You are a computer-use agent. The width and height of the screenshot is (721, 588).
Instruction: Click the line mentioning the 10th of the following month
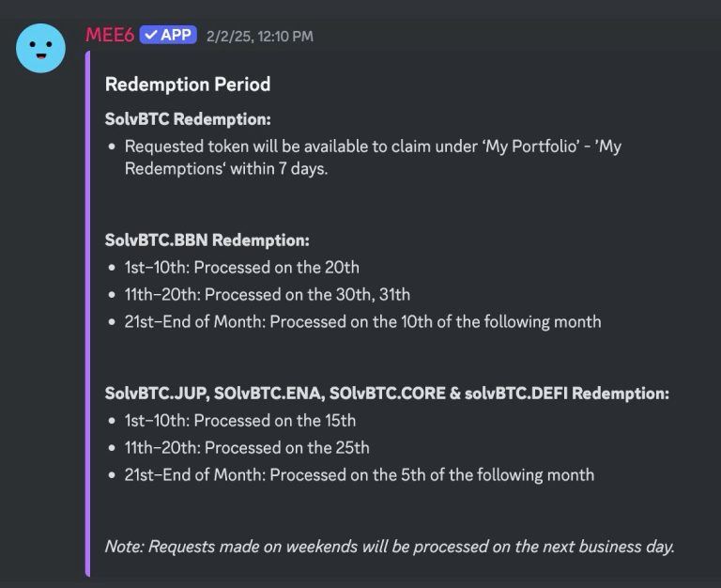point(362,321)
